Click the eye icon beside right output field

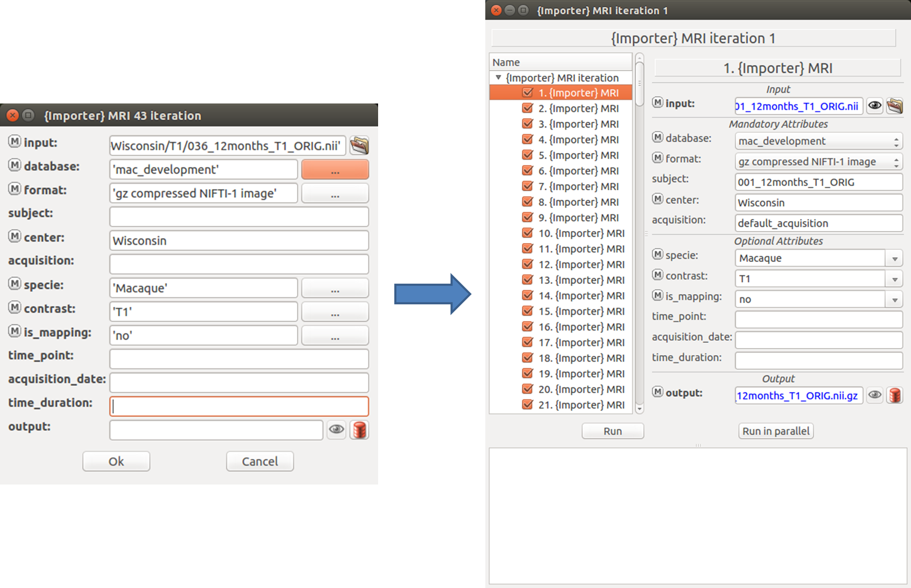coord(874,395)
